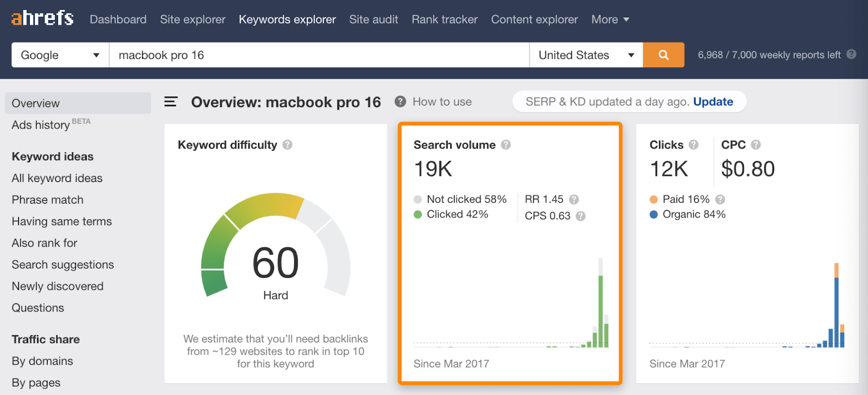Open Search volume help tooltip icon
This screenshot has width=868, height=395.
506,145
